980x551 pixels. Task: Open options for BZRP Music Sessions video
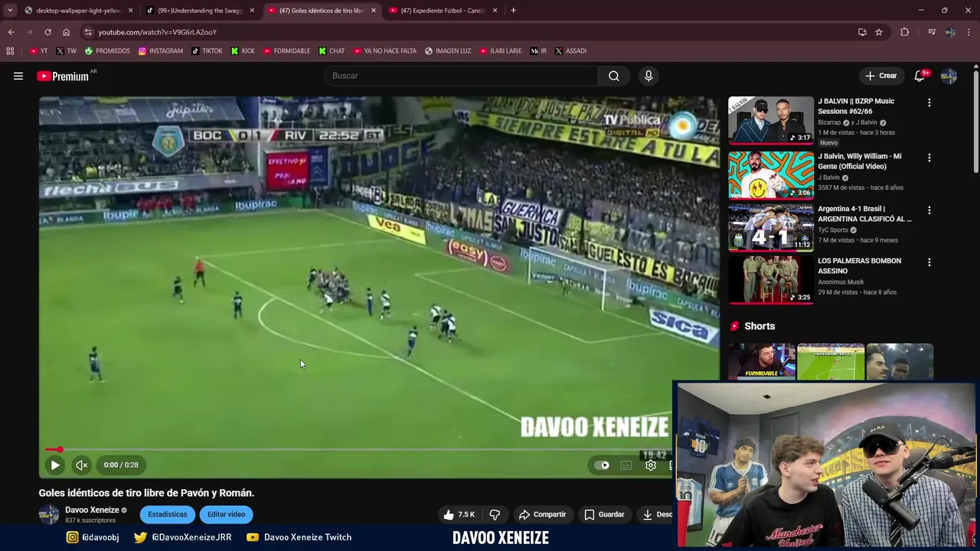929,103
